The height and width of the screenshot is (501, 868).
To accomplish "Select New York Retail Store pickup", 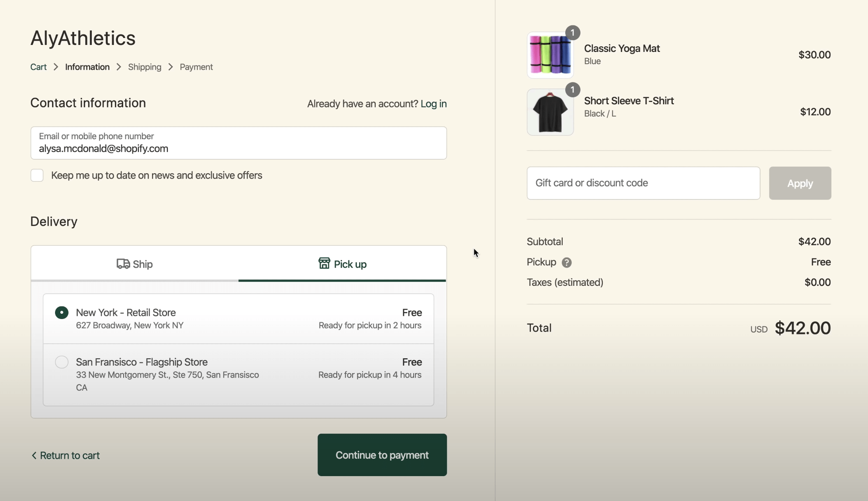I will (x=62, y=312).
